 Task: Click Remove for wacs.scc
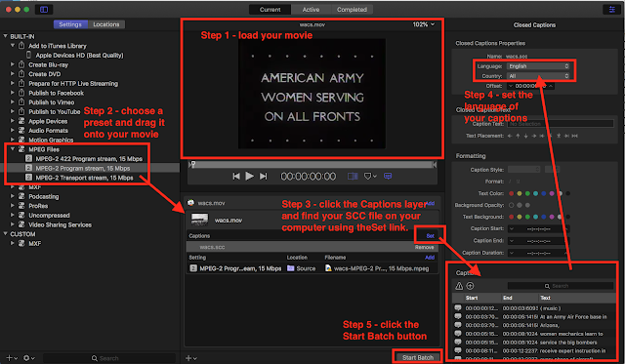pyautogui.click(x=424, y=247)
